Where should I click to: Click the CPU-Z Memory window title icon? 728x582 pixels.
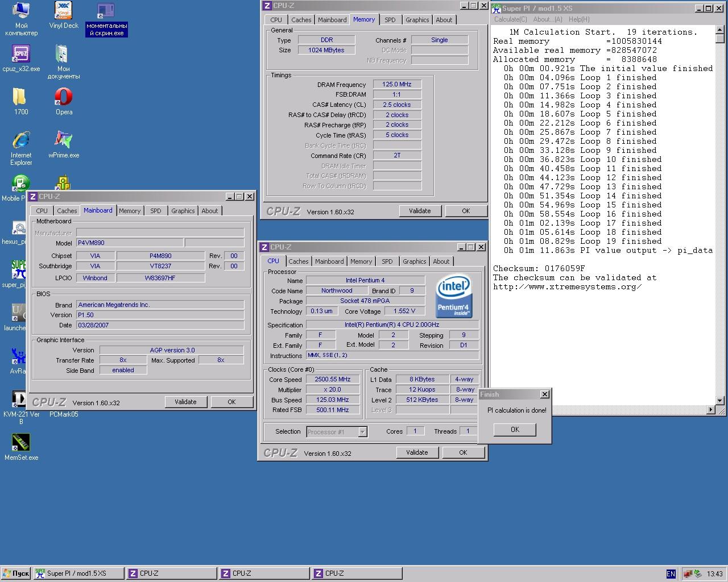click(x=267, y=6)
